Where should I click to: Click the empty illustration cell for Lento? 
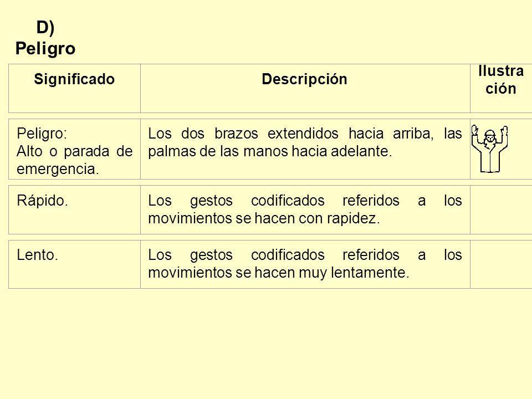[x=501, y=264]
